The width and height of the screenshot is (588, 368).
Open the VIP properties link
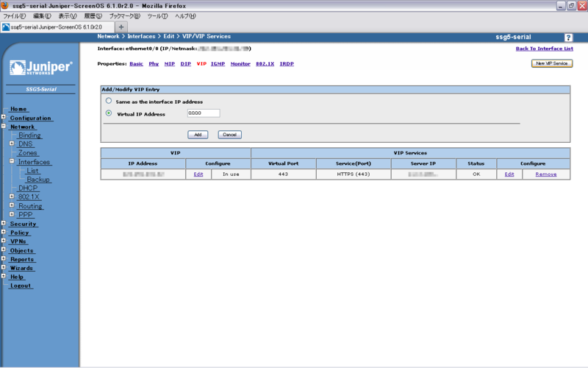coord(201,64)
